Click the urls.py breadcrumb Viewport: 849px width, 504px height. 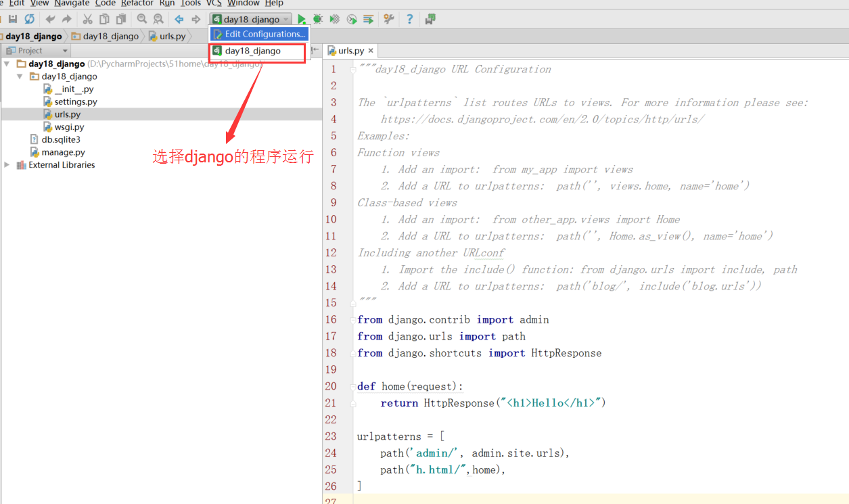pos(167,37)
